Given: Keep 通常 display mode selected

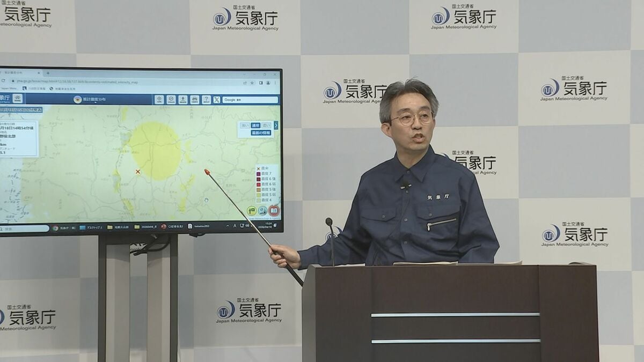Looking at the screenshot, I should point(257,124).
